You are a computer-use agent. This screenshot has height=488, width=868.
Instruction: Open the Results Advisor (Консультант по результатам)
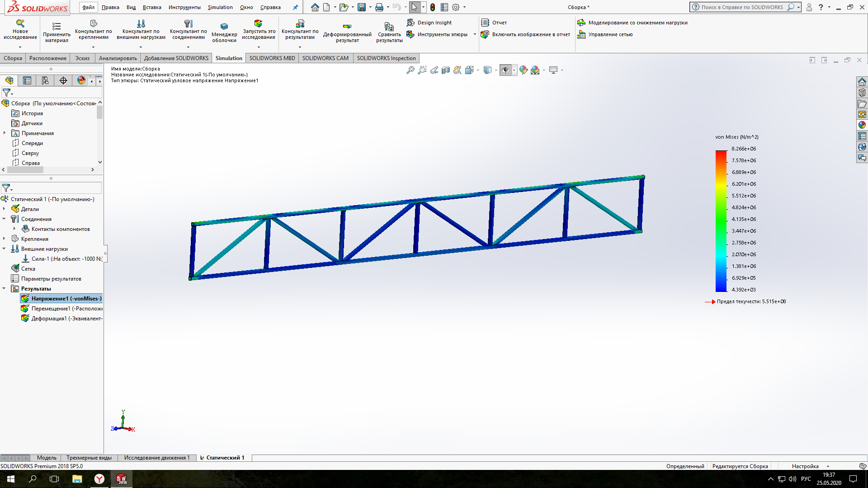[300, 30]
